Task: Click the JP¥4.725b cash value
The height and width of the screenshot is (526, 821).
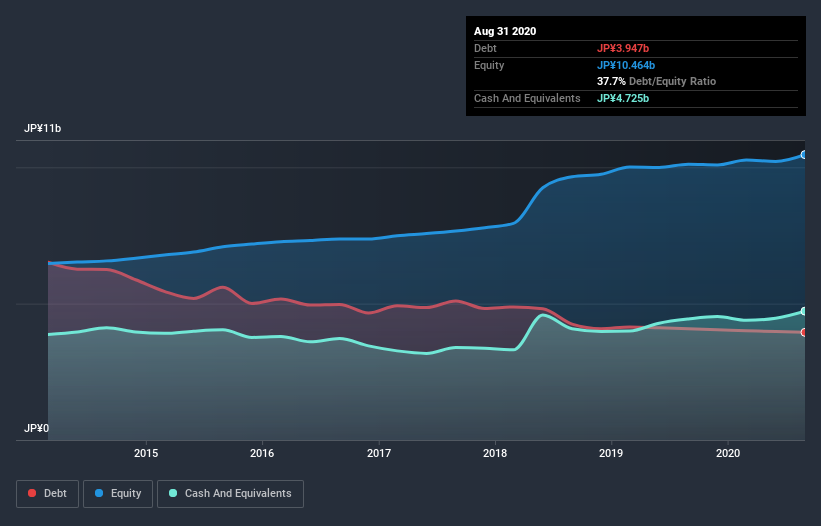Action: coord(623,98)
